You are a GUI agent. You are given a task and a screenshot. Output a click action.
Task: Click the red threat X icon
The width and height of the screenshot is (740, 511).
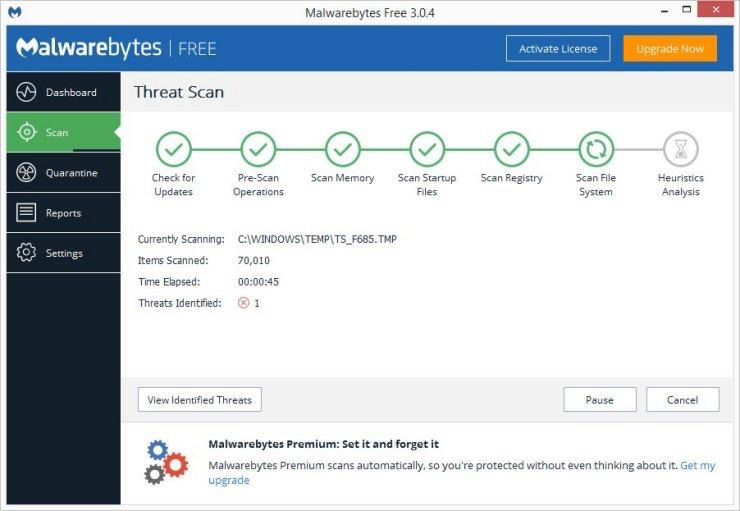[x=243, y=303]
